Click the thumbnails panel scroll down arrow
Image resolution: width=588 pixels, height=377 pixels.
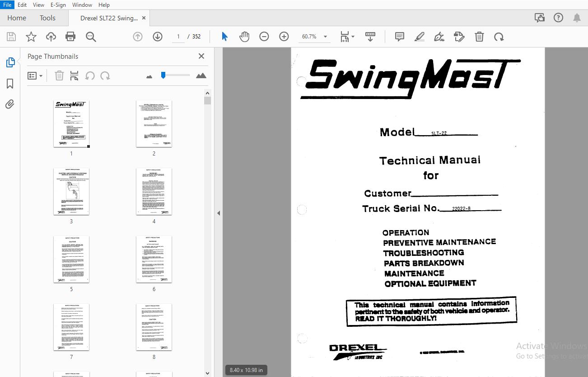point(207,373)
